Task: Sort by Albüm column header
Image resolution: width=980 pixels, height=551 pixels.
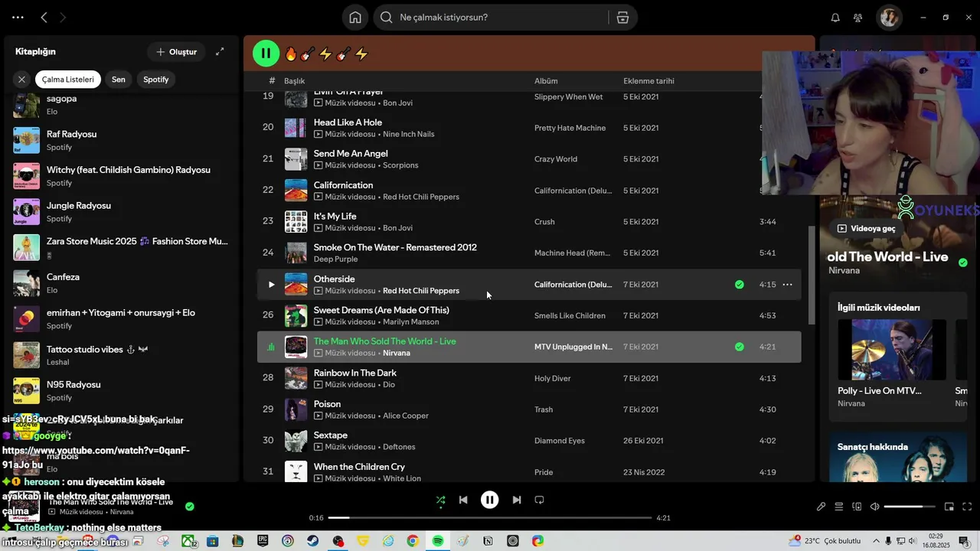Action: [x=546, y=81]
